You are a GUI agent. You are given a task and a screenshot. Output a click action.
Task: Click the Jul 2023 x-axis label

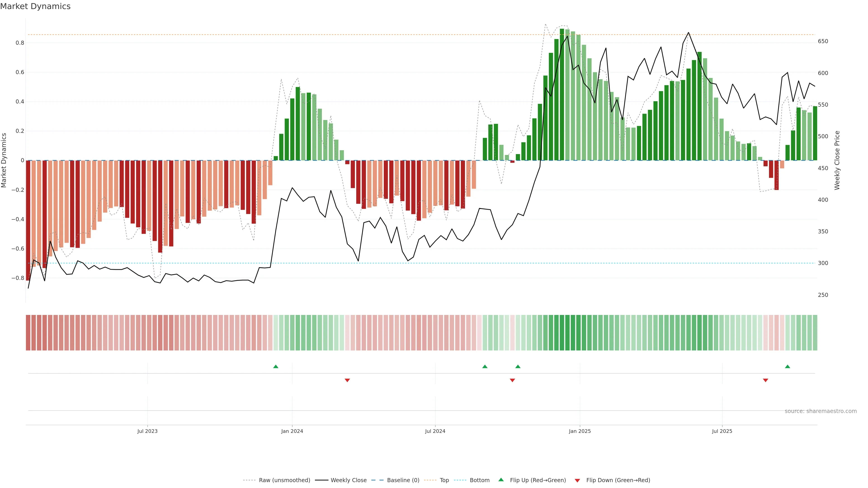(147, 431)
